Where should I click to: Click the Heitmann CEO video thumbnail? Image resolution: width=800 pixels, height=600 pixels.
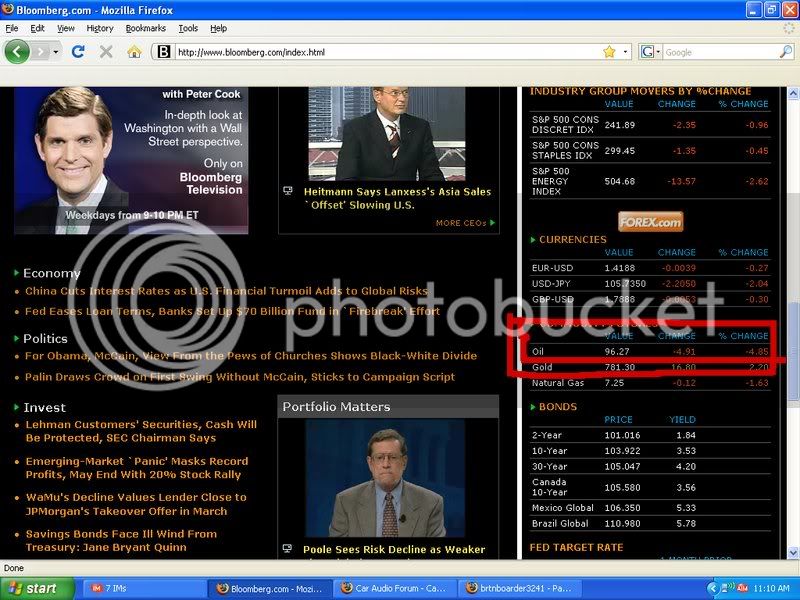[387, 134]
